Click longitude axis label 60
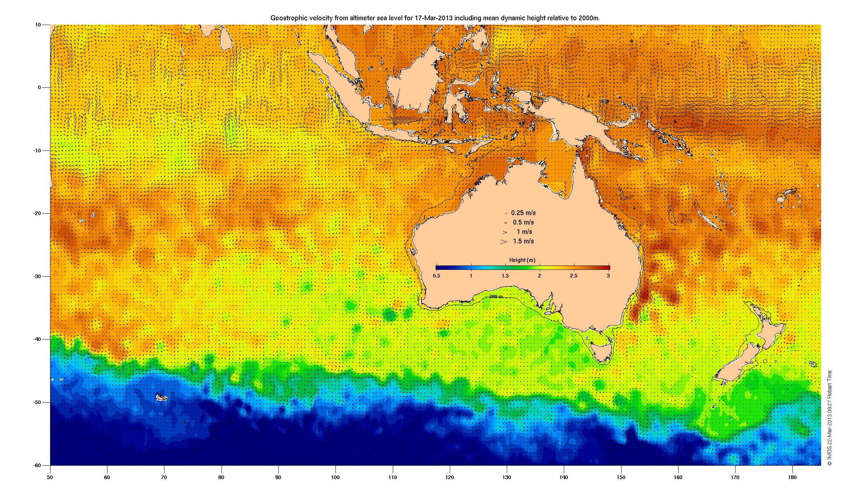Viewport: 868px width, 490px height. pos(107,477)
